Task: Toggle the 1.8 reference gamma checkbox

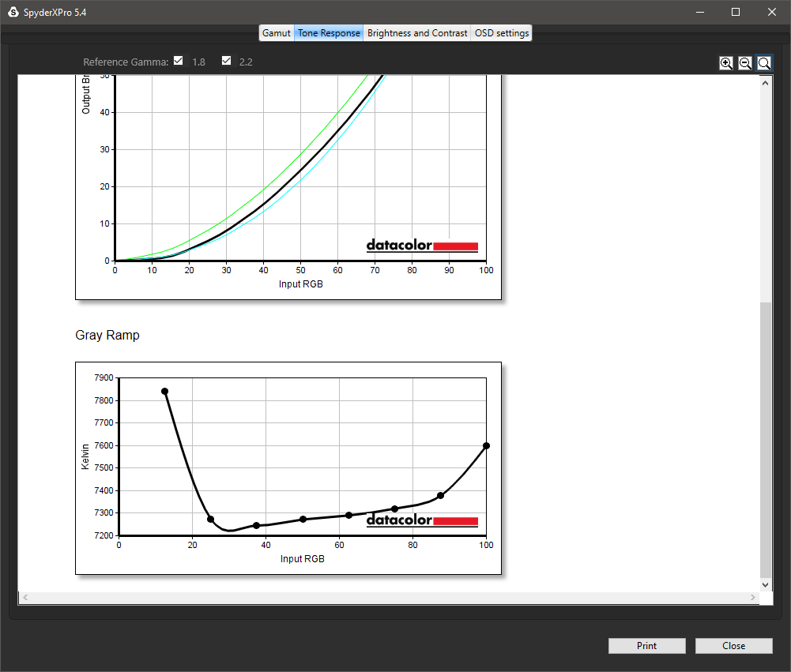Action: click(178, 61)
